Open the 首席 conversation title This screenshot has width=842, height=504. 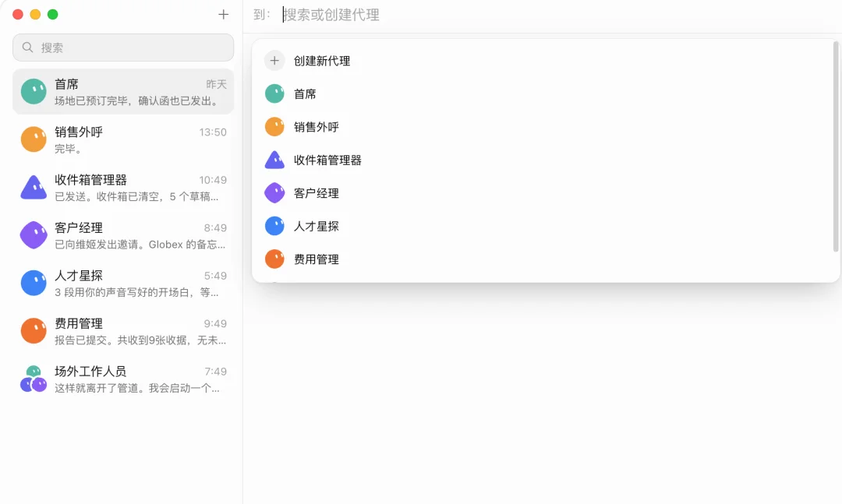pos(66,84)
